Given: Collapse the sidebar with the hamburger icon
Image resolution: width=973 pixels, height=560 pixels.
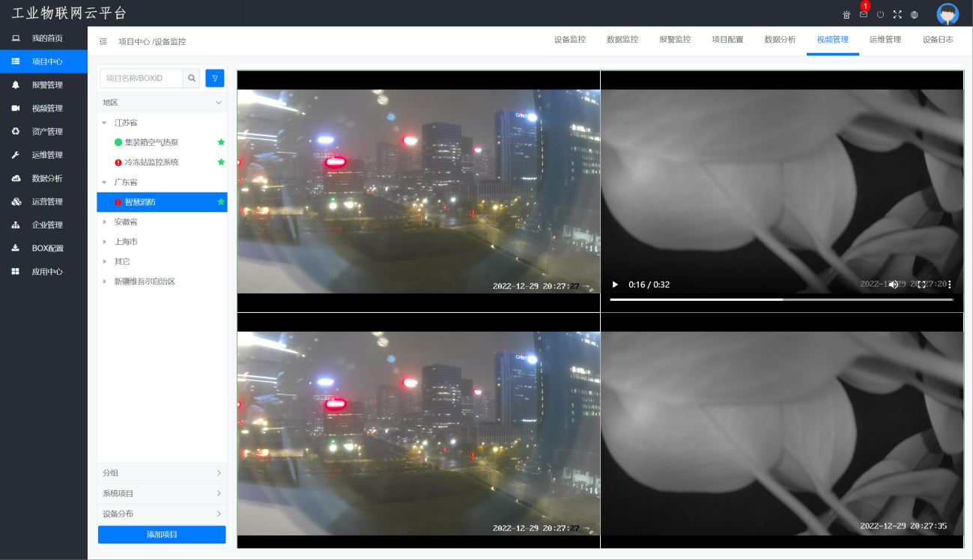Looking at the screenshot, I should [x=103, y=42].
